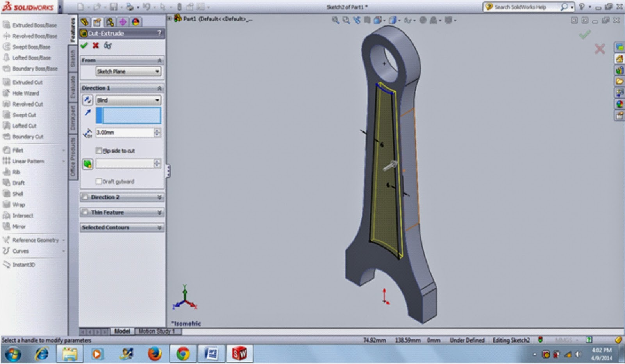Launch Google Chrome from the taskbar

pyautogui.click(x=183, y=355)
